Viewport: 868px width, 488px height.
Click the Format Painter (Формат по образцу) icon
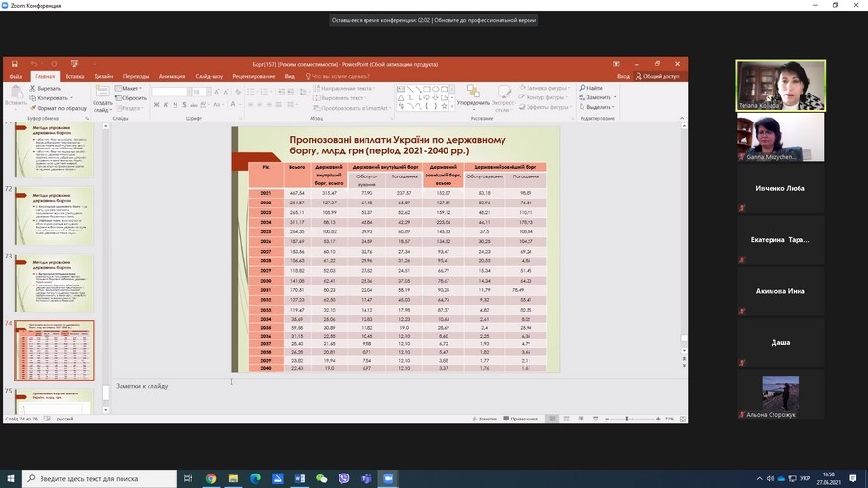pyautogui.click(x=32, y=108)
